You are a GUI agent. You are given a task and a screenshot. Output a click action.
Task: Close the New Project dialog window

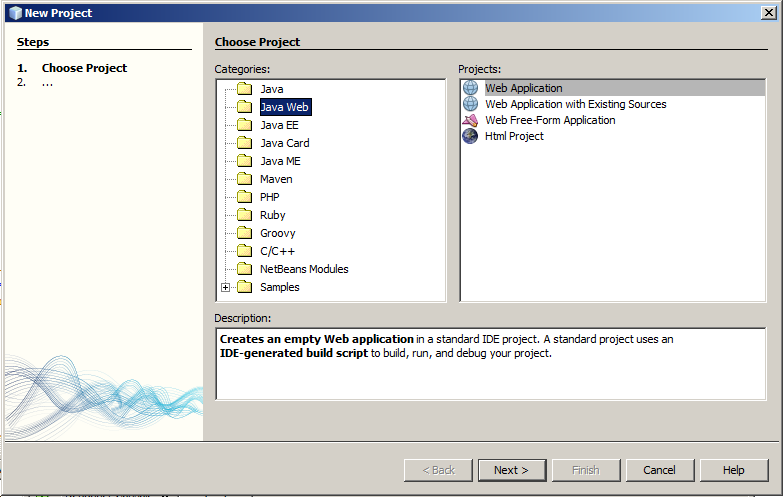point(768,12)
